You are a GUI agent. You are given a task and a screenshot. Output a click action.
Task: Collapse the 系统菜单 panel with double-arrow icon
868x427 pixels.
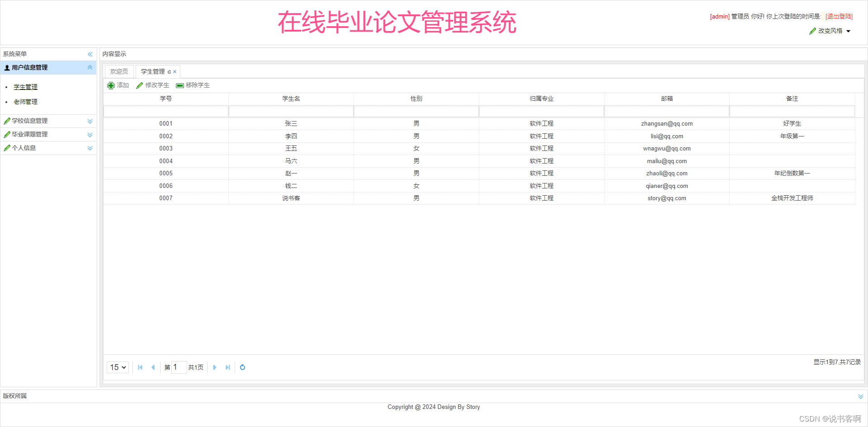(x=90, y=54)
